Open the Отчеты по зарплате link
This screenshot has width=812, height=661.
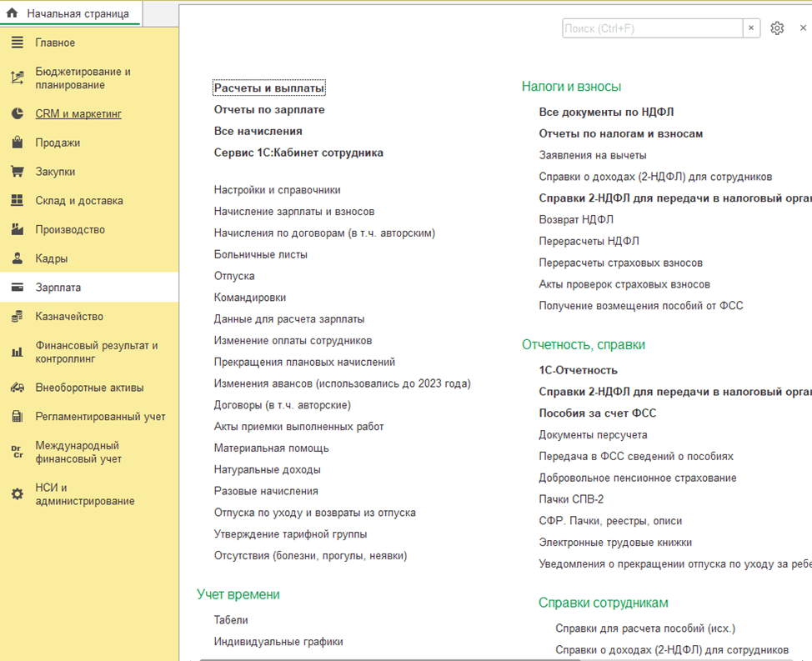[269, 110]
